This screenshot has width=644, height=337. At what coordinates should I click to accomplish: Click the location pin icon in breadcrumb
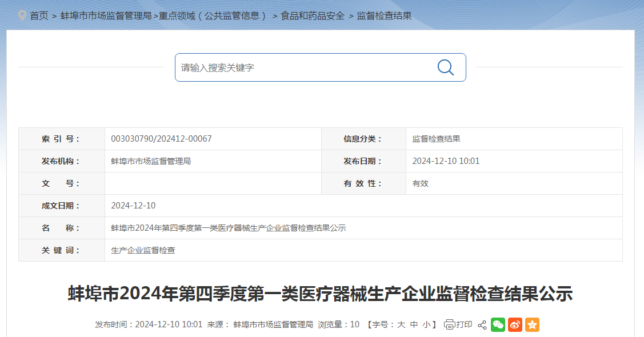click(22, 15)
